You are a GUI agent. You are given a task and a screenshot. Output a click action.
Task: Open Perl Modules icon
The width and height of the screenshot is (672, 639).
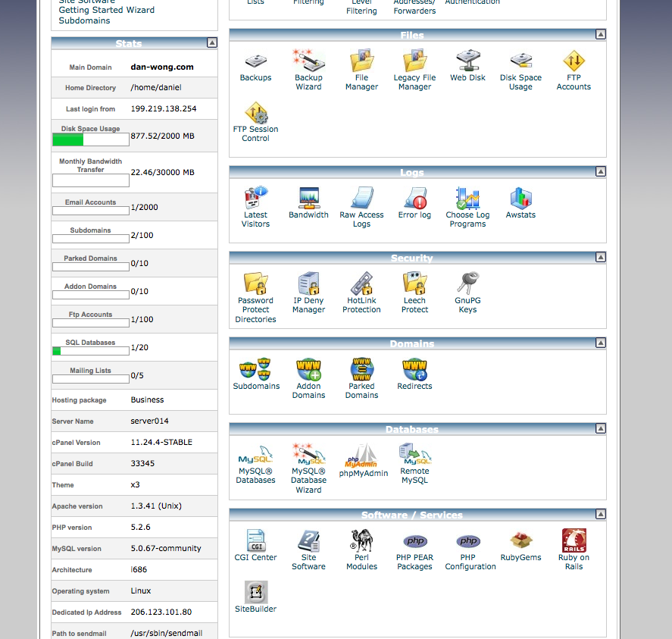[x=361, y=540]
